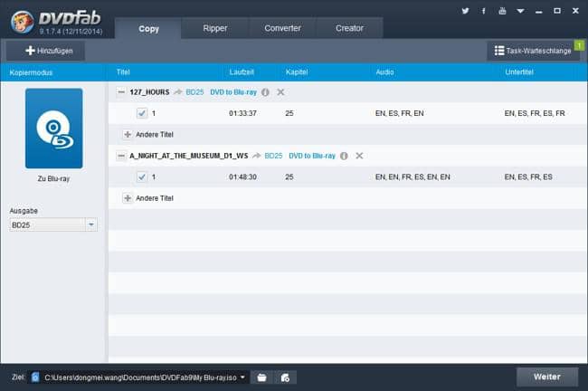Switch to the Creator tab
Viewport: 588px width, 391px height.
[x=349, y=28]
